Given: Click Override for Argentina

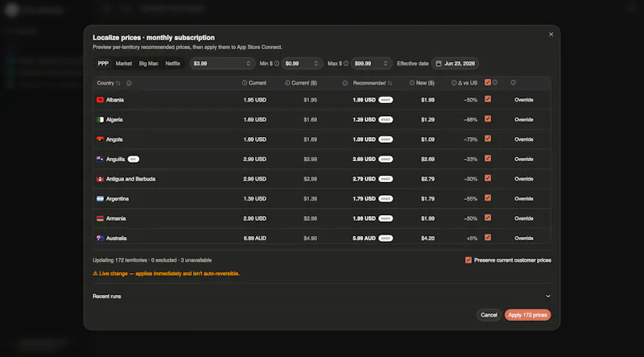Looking at the screenshot, I should click(524, 199).
